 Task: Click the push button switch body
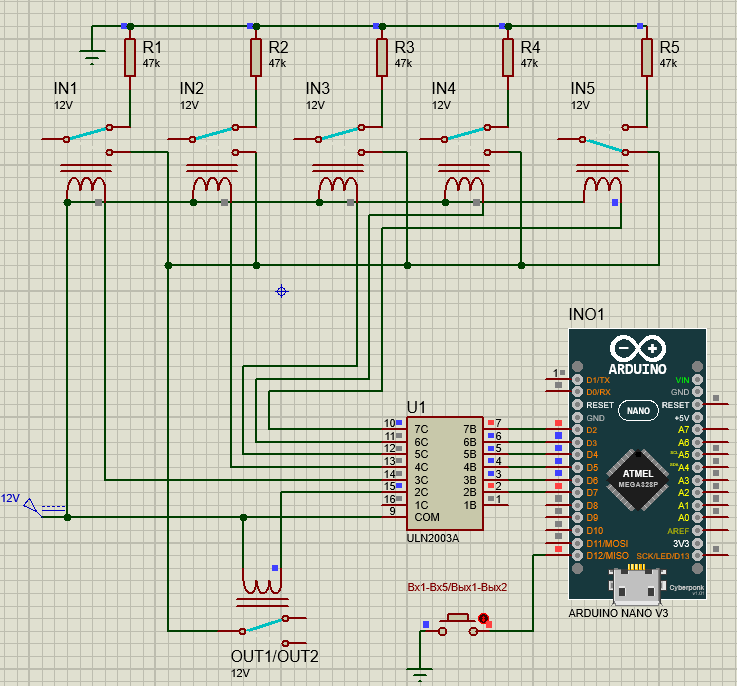click(x=458, y=625)
